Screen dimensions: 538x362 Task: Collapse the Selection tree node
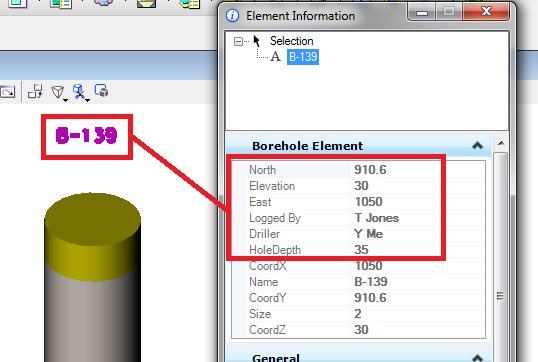point(238,42)
